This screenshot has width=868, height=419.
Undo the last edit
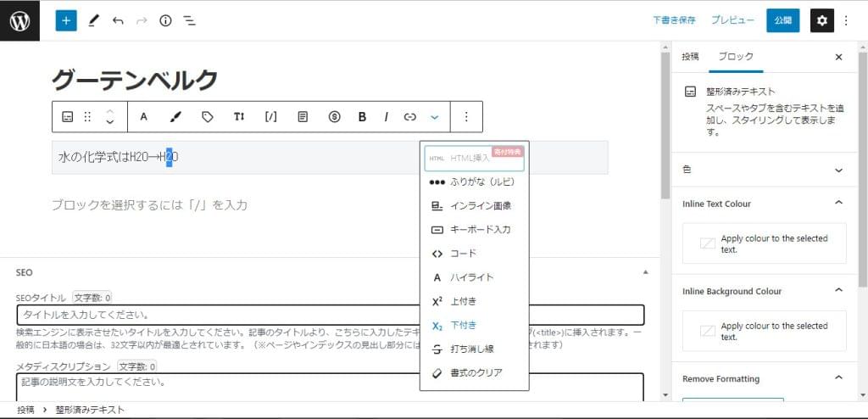click(118, 20)
